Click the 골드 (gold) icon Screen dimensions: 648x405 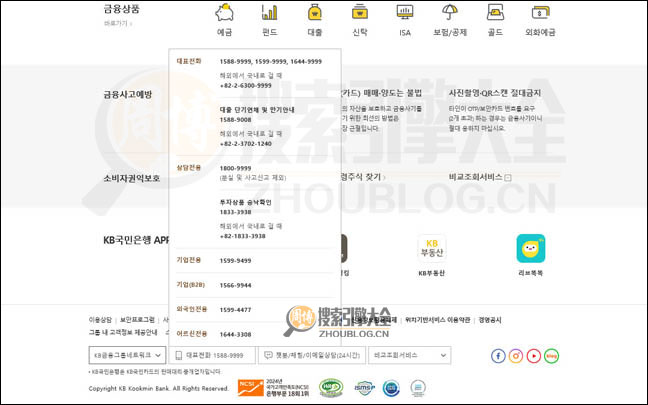point(495,13)
